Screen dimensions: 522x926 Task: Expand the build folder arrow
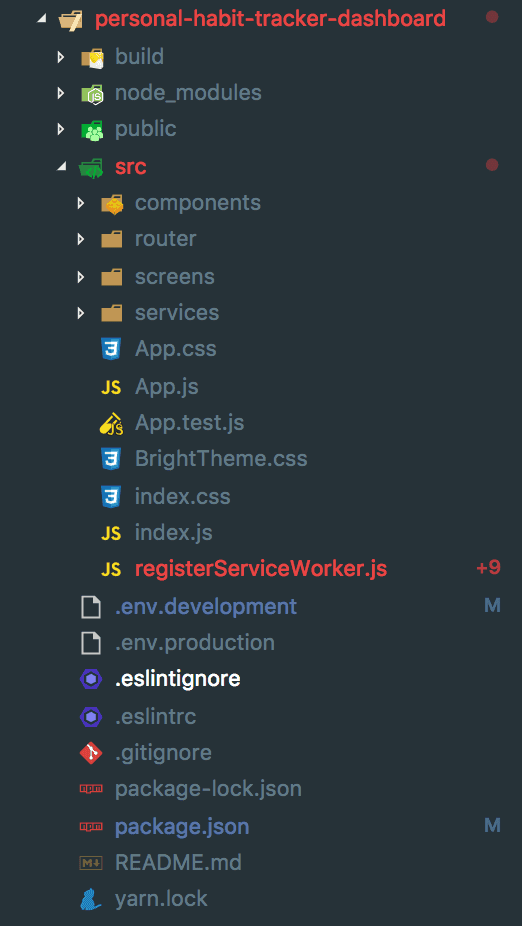(x=60, y=57)
